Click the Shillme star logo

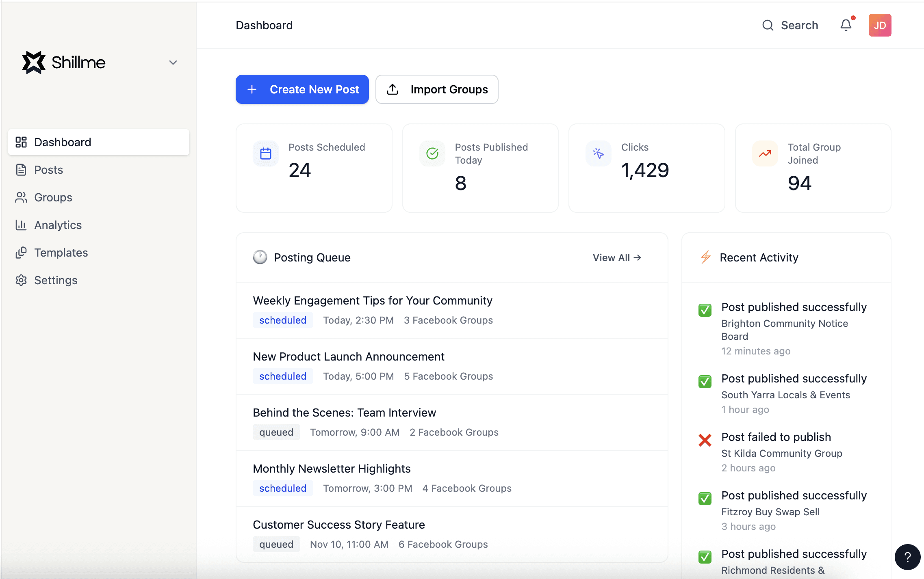[34, 63]
